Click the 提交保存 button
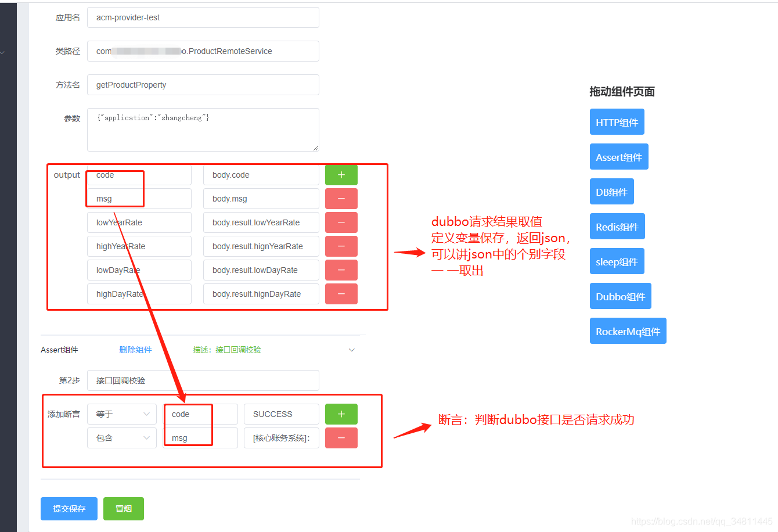 tap(69, 509)
